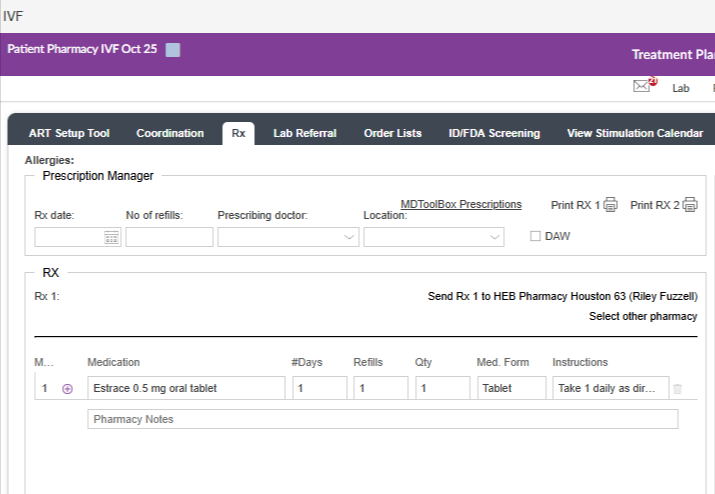Image resolution: width=715 pixels, height=494 pixels.
Task: Click the Print RX 2 printer icon
Action: pos(689,205)
